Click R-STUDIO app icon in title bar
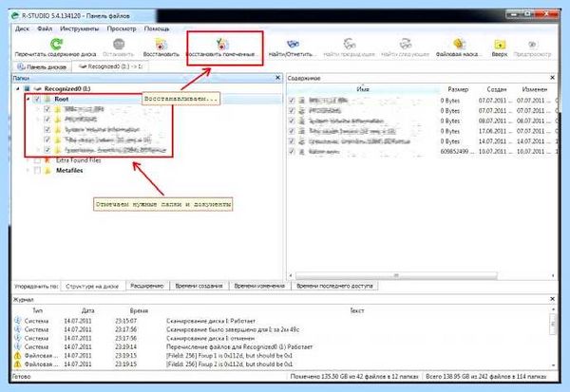Screen dimensions: 570x392 pos(15,16)
